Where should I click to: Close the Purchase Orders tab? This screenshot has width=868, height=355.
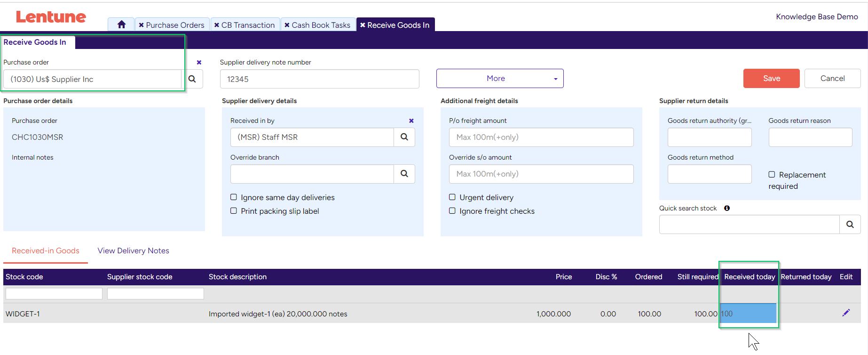141,25
